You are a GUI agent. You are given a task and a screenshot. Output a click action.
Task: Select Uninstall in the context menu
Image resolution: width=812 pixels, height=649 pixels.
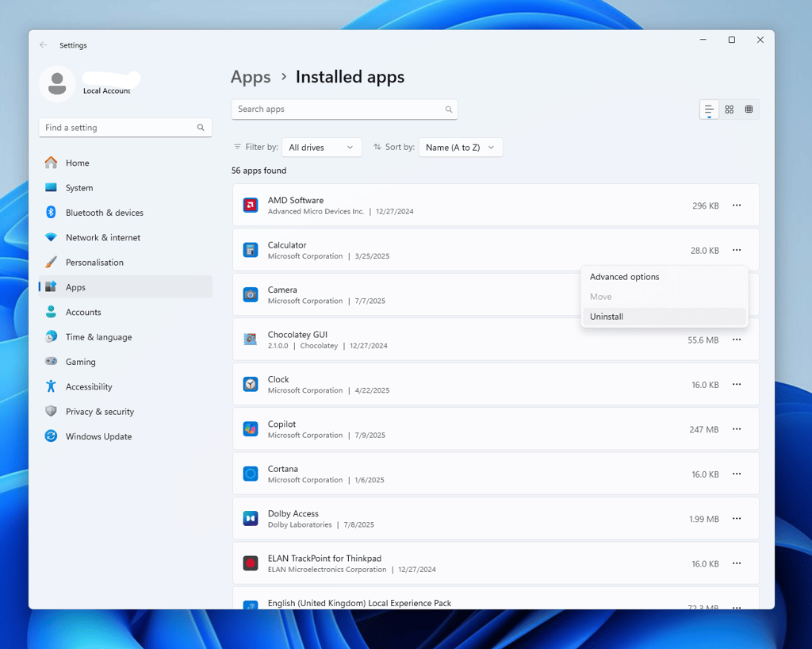point(665,317)
